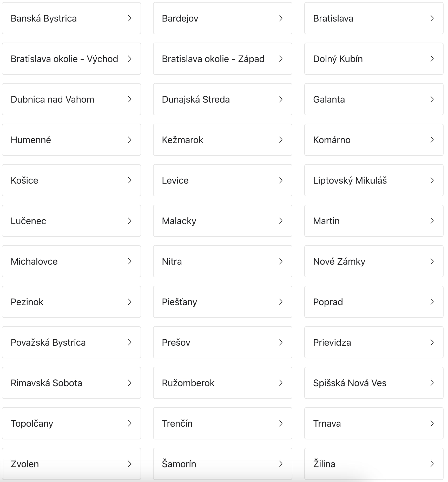Click the arrow icon on Trnava card
The width and height of the screenshot is (448, 482).
[432, 423]
